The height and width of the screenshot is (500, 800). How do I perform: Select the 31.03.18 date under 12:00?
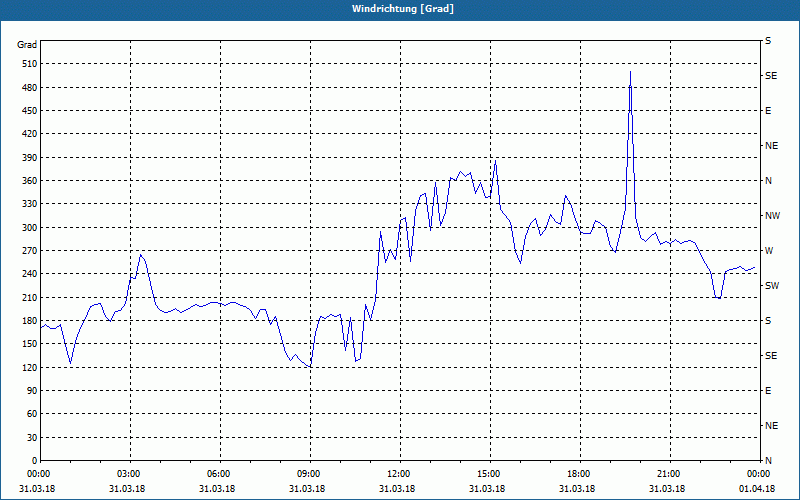[397, 489]
